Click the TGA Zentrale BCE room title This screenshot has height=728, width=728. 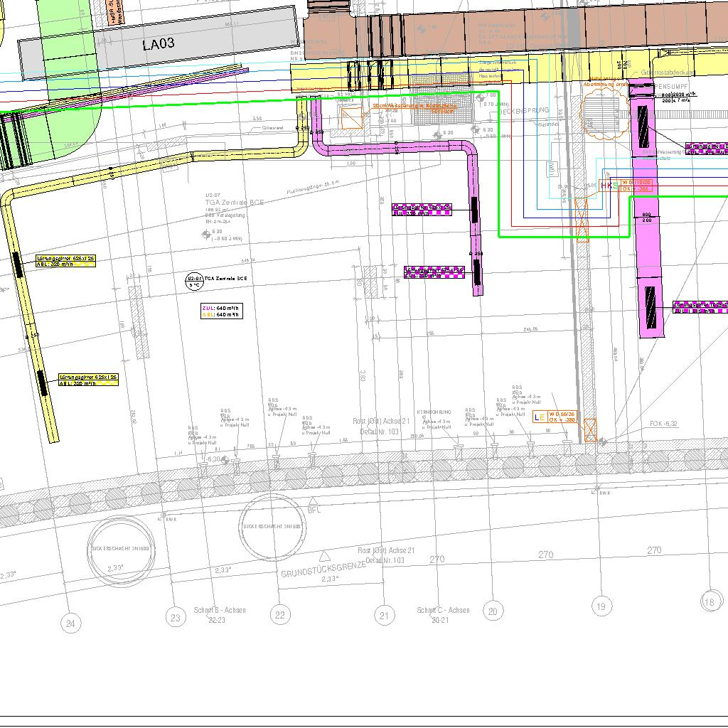[234, 203]
